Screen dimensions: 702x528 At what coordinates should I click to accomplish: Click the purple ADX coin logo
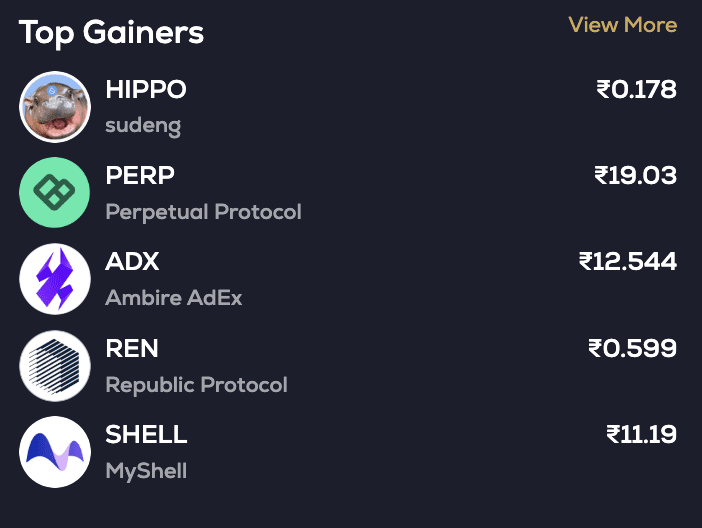(55, 279)
